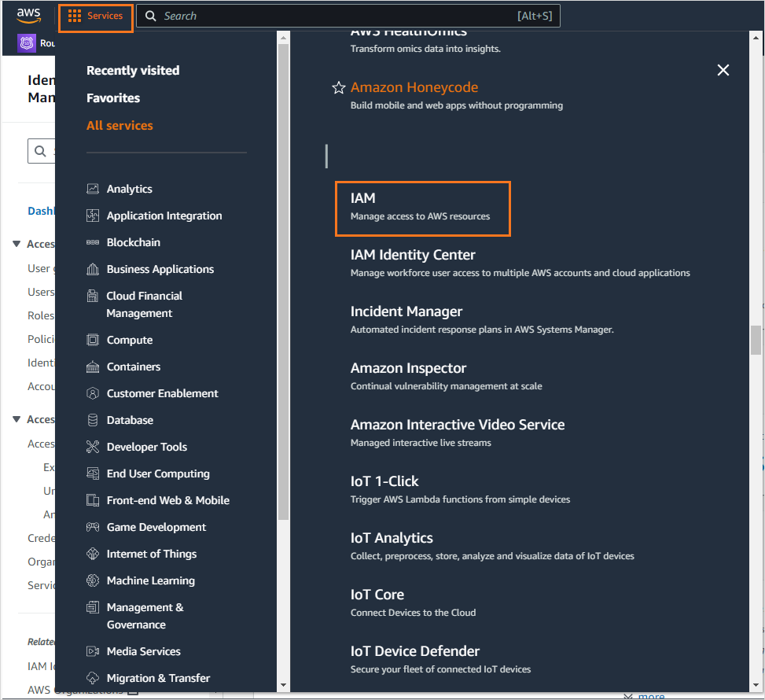Click the Database category icon

(93, 420)
